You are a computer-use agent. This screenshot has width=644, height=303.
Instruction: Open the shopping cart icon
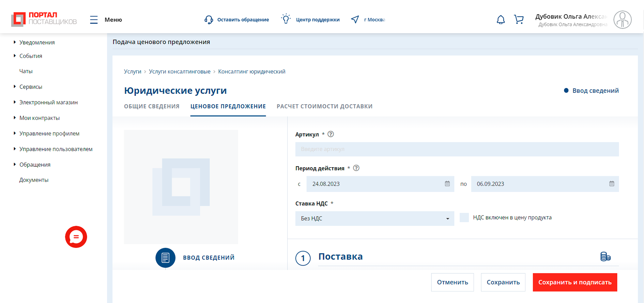519,19
